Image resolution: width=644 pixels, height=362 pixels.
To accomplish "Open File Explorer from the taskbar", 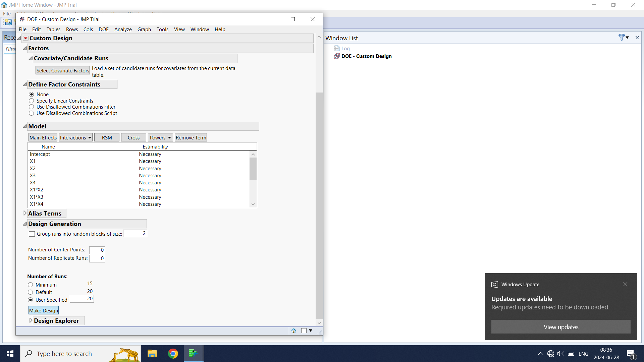I will click(x=152, y=354).
